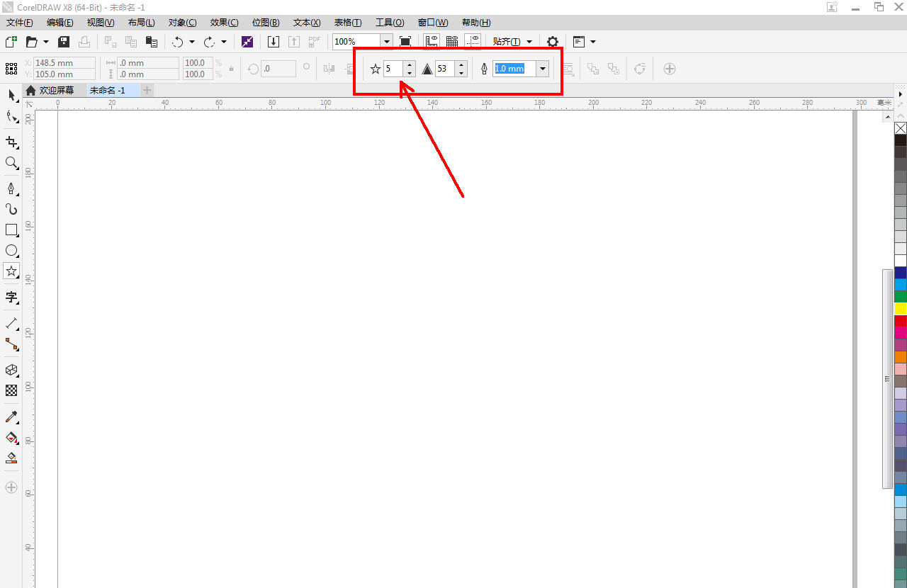
Task: Select the Pen tool in the toolbox
Action: coord(11,189)
